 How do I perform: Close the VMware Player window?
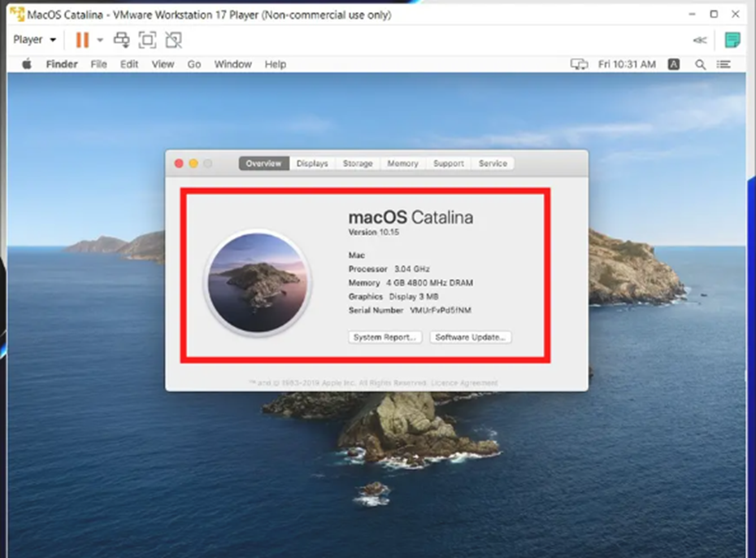[735, 15]
